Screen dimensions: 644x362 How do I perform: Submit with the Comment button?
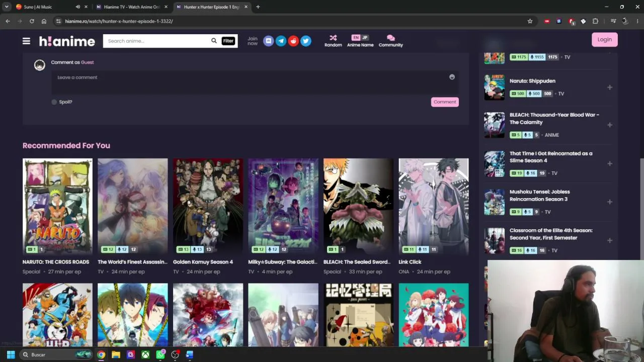click(x=445, y=102)
